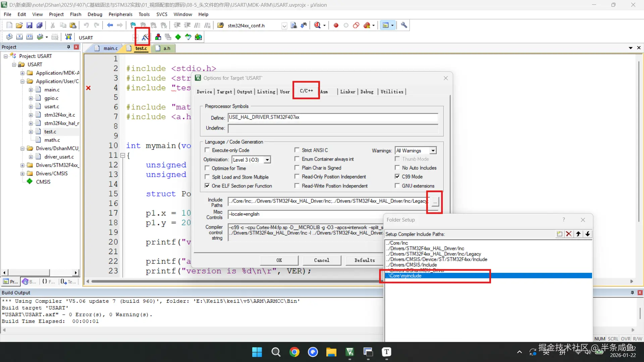Click the Include Paths browse button

click(435, 202)
